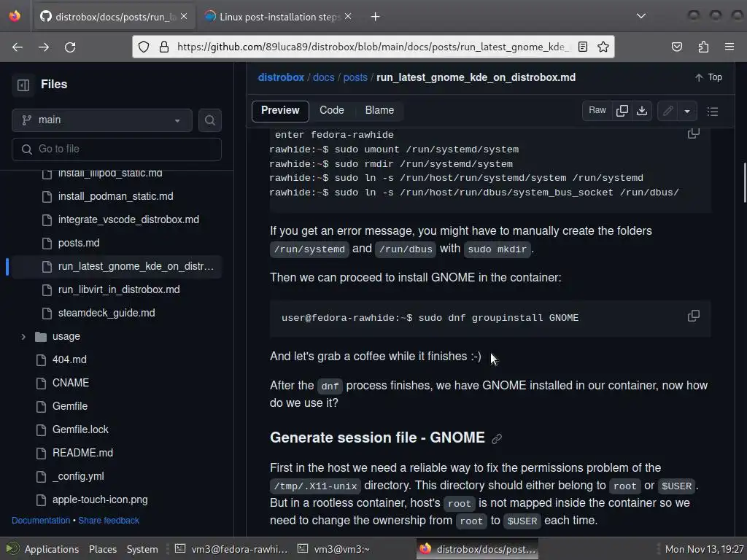Open the tracking protection shield icon
The width and height of the screenshot is (747, 560).
(144, 47)
